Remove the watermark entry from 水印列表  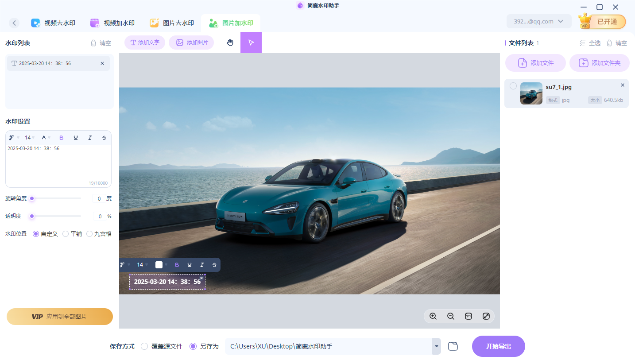click(102, 63)
